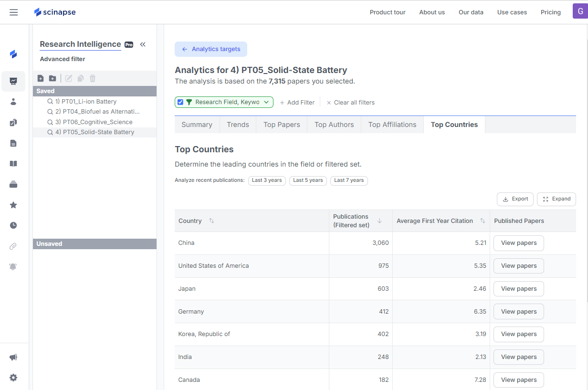View papers for Japan

pyautogui.click(x=519, y=289)
